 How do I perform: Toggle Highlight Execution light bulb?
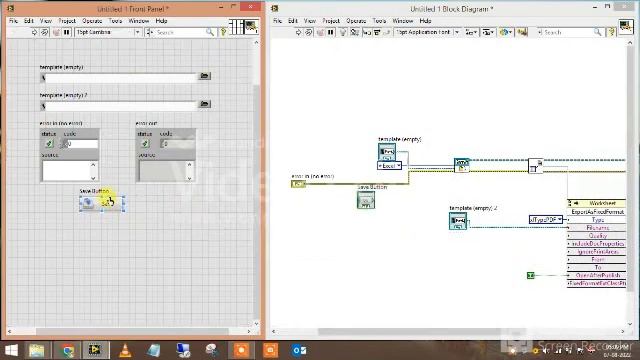click(343, 32)
